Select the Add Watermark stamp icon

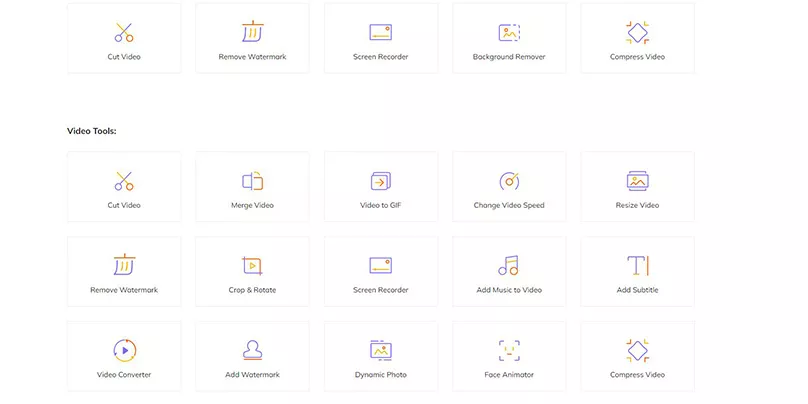(252, 350)
